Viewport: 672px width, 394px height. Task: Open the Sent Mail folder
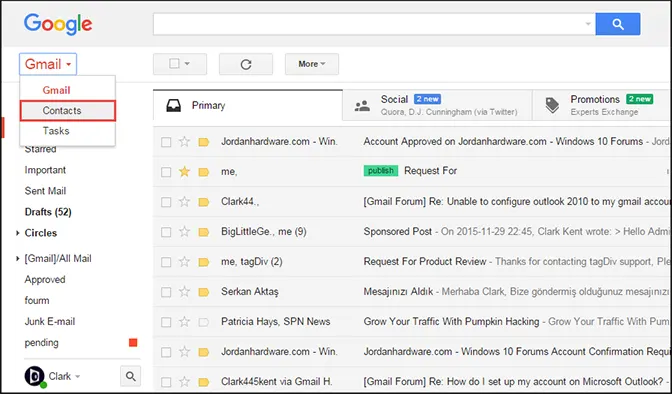[45, 191]
